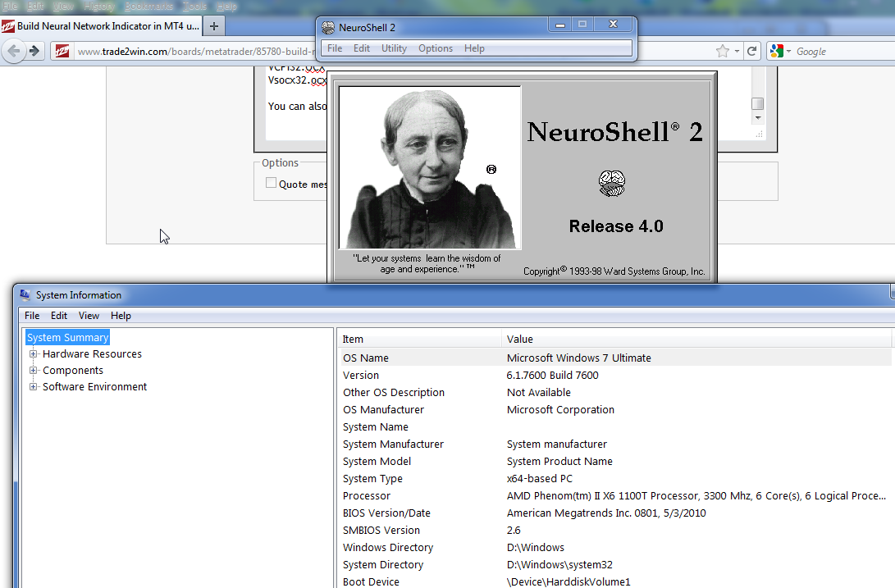Click the Vsocx32.ocx text in the message box
Image resolution: width=895 pixels, height=588 pixels.
tap(297, 80)
